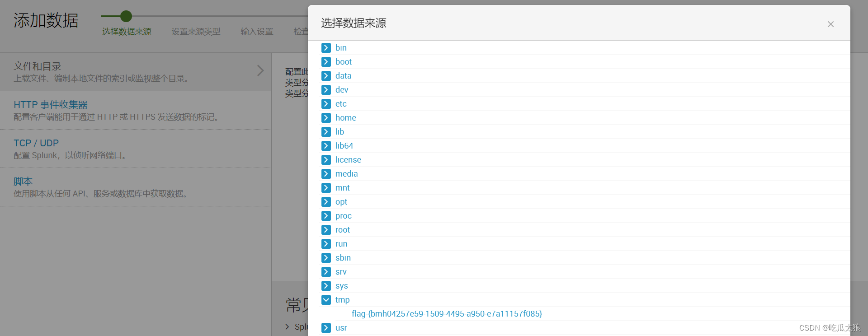This screenshot has height=336, width=868.
Task: Click the 选择数据来源 wizard step
Action: pos(127,32)
